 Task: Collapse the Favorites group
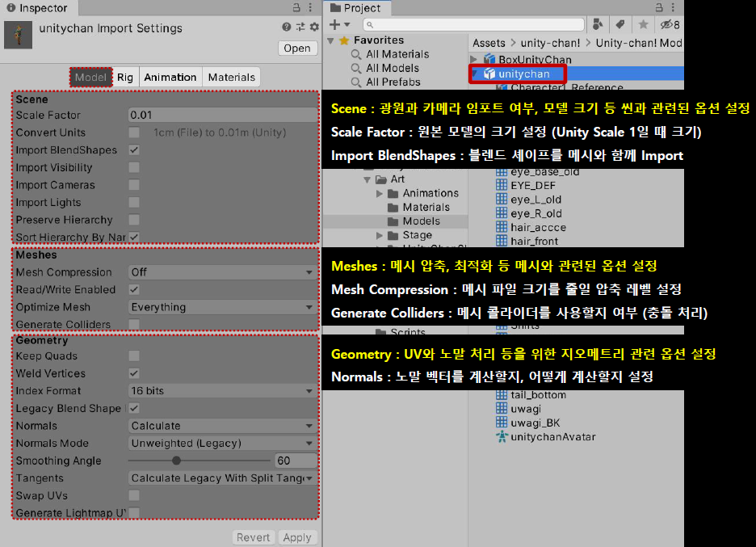pos(331,40)
